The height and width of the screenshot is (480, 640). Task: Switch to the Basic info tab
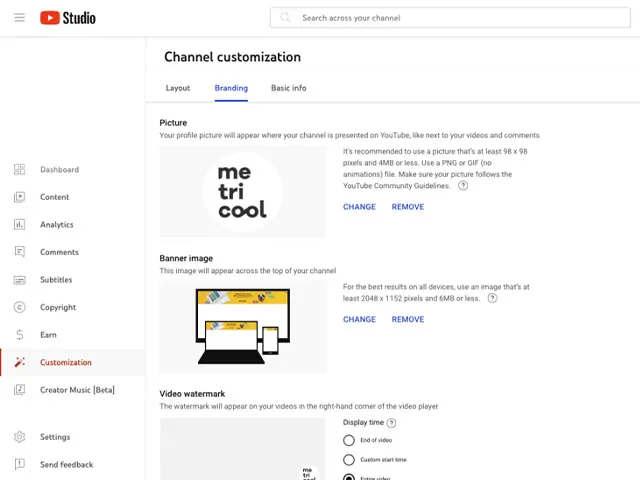point(289,88)
